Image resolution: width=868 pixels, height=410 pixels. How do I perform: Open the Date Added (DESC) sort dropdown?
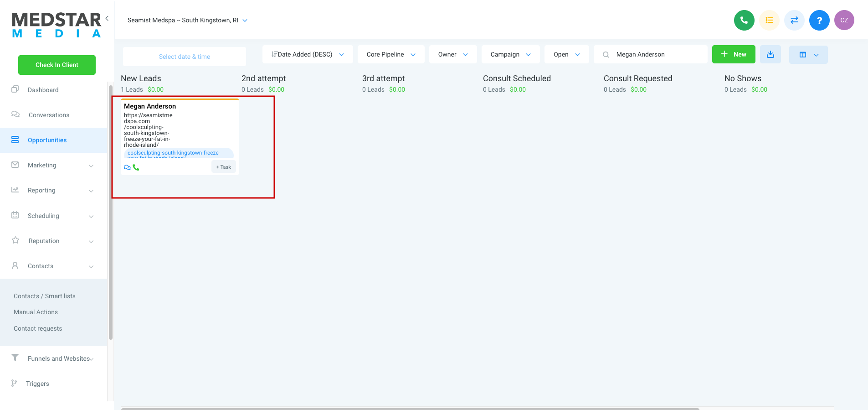[308, 54]
